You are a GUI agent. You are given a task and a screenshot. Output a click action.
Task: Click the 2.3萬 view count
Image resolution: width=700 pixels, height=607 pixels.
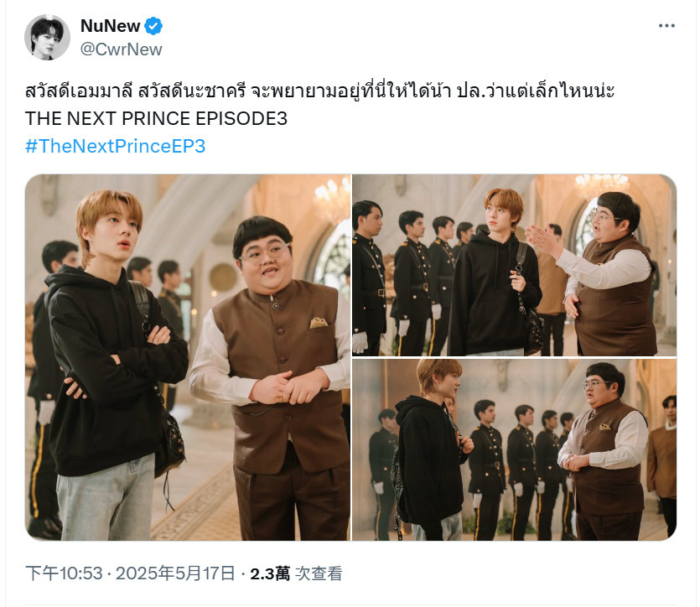click(x=270, y=573)
